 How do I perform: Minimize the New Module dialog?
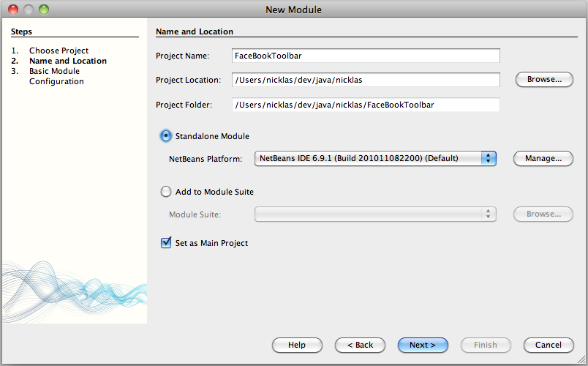[29, 10]
